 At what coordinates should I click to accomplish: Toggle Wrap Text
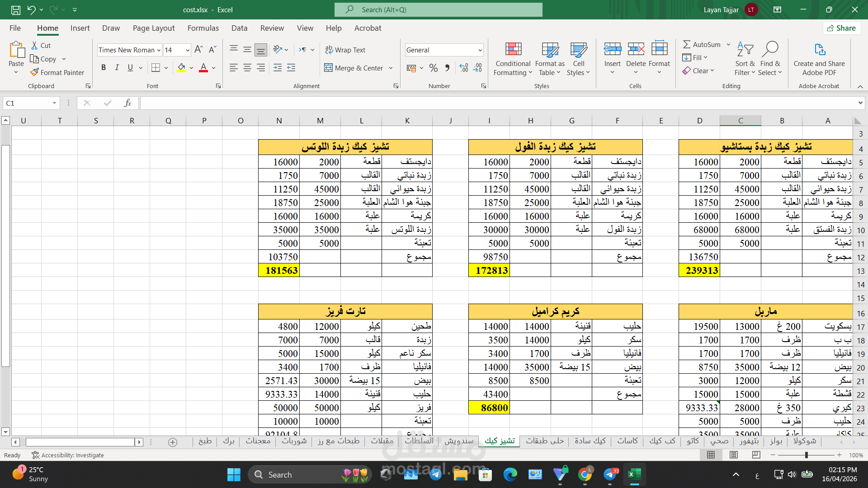coord(345,50)
